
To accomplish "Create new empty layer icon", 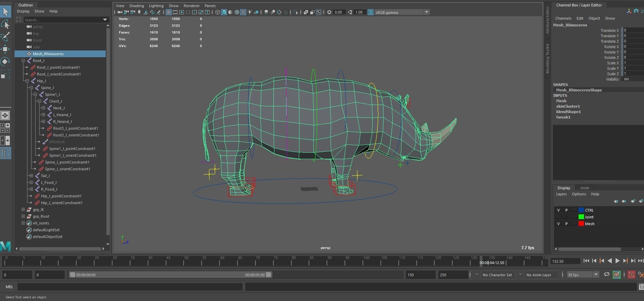I will (x=633, y=201).
